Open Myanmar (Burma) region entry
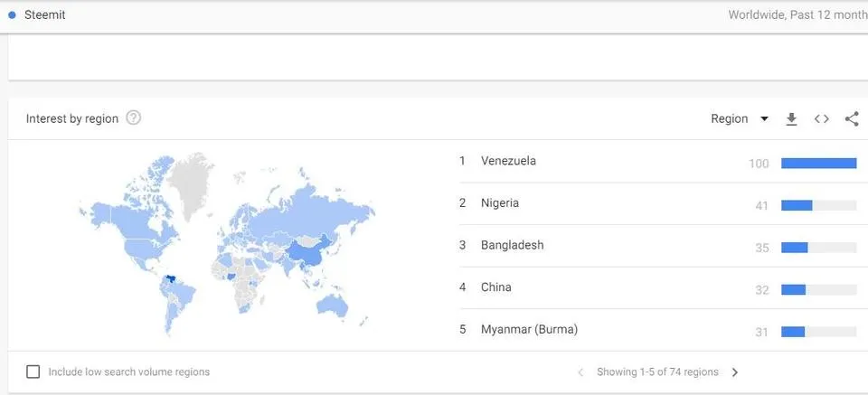Image resolution: width=868 pixels, height=395 pixels. pyautogui.click(x=529, y=330)
